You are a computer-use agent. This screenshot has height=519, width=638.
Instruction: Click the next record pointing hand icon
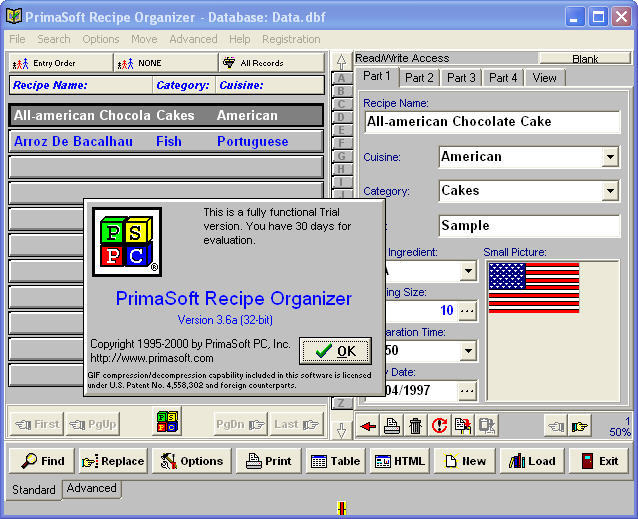point(579,426)
